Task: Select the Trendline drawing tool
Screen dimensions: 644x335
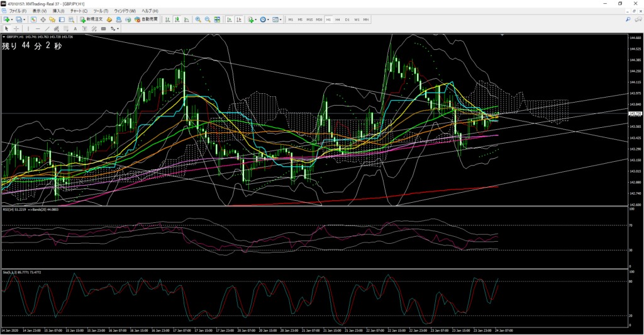Action: pos(47,29)
